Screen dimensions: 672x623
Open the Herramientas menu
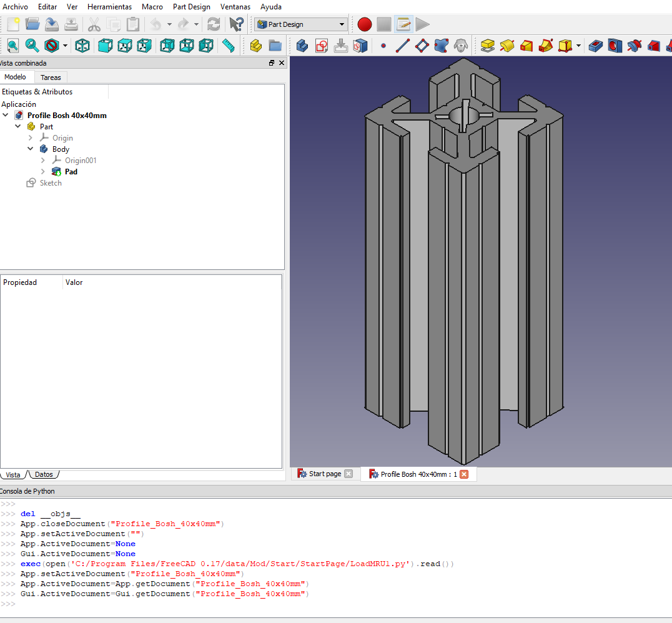(x=109, y=7)
